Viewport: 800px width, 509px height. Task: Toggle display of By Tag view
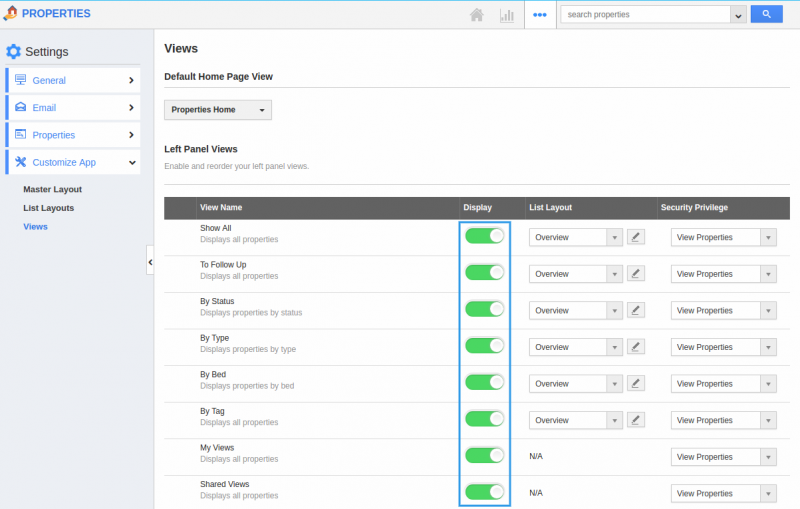(485, 419)
